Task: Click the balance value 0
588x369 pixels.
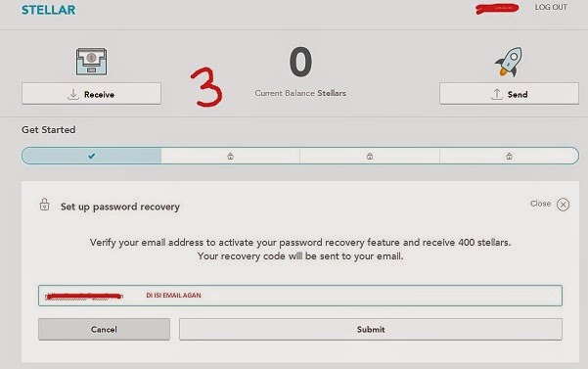Action: 300,62
